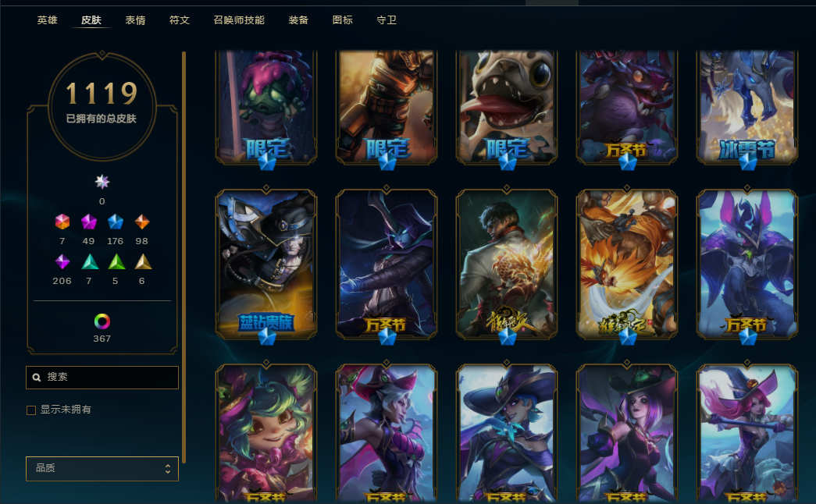
Task: Click the mythic gem icon above 0
Action: 102,182
